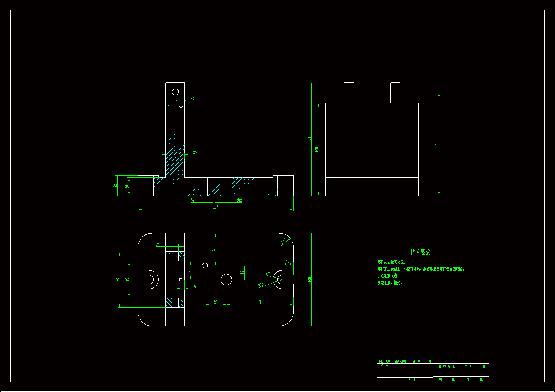Click the 72 dimension in plan view

coord(260,302)
